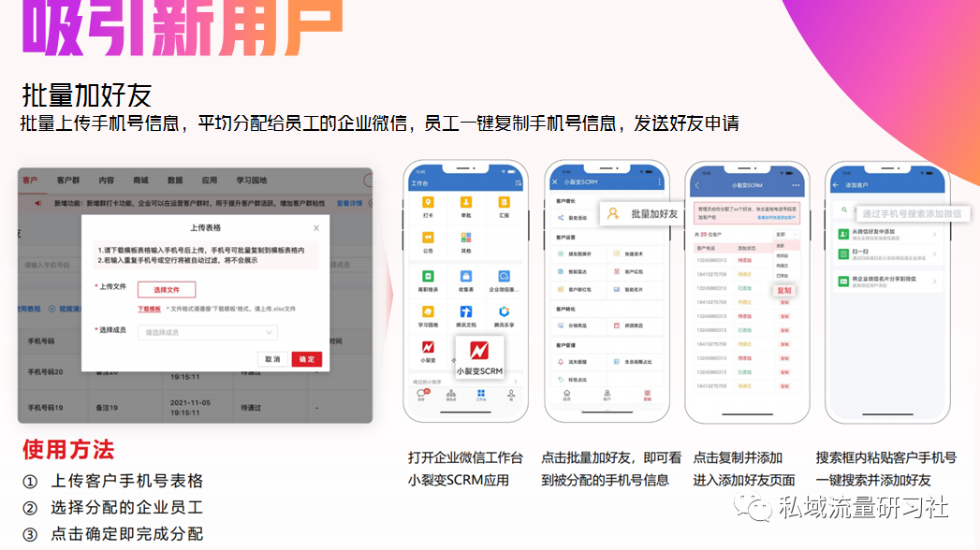Open the vertical three-dot menu in the 小裂变SCRM header

coord(659,182)
